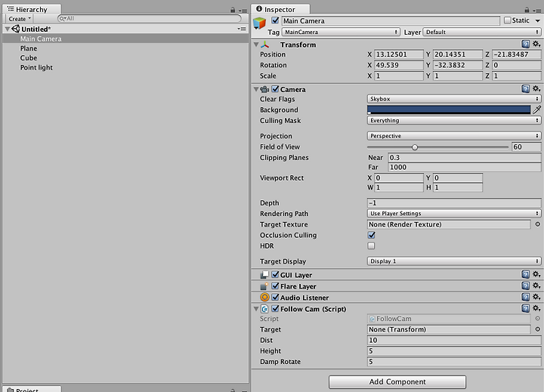Open the Culling Mask Everything dropdown
This screenshot has height=392, width=544.
[x=454, y=121]
